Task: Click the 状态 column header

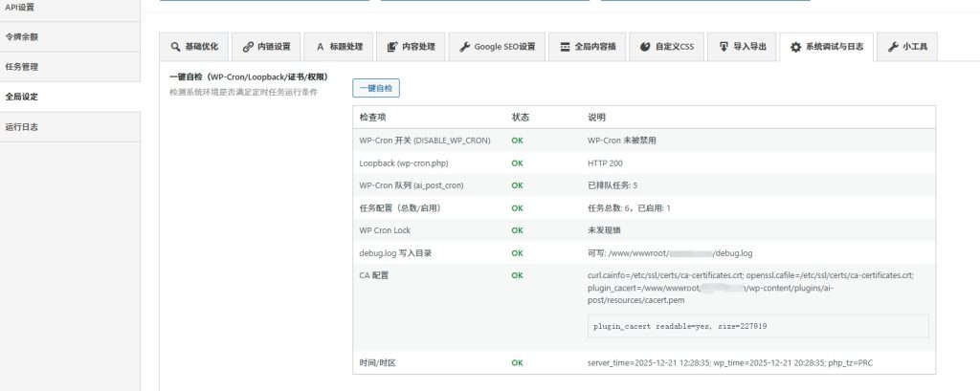Action: 520,118
